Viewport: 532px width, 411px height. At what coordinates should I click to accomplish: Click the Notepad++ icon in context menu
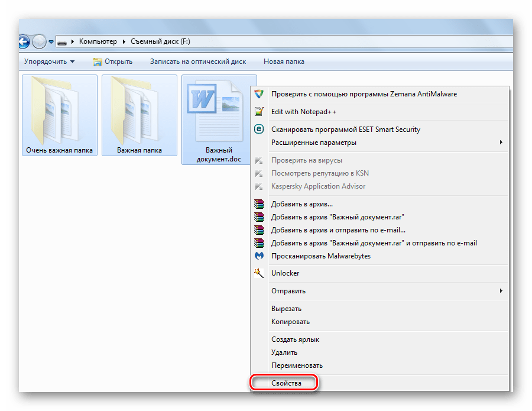tap(259, 111)
